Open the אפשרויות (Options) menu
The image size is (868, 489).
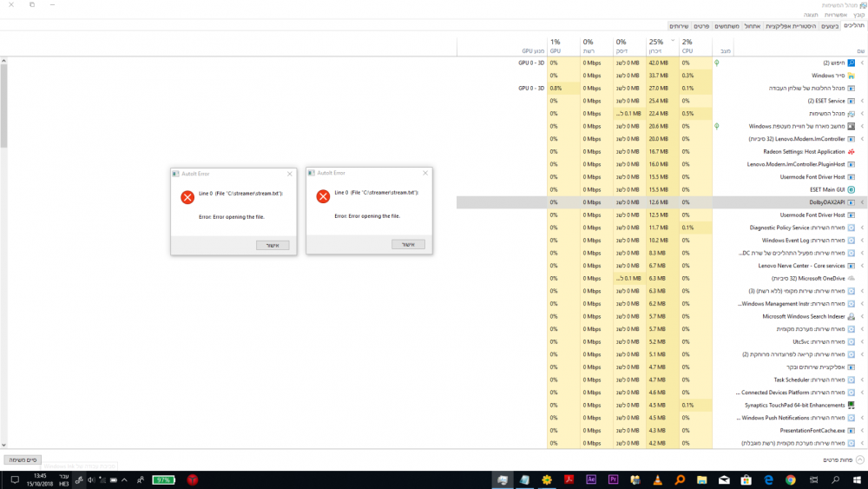click(835, 15)
